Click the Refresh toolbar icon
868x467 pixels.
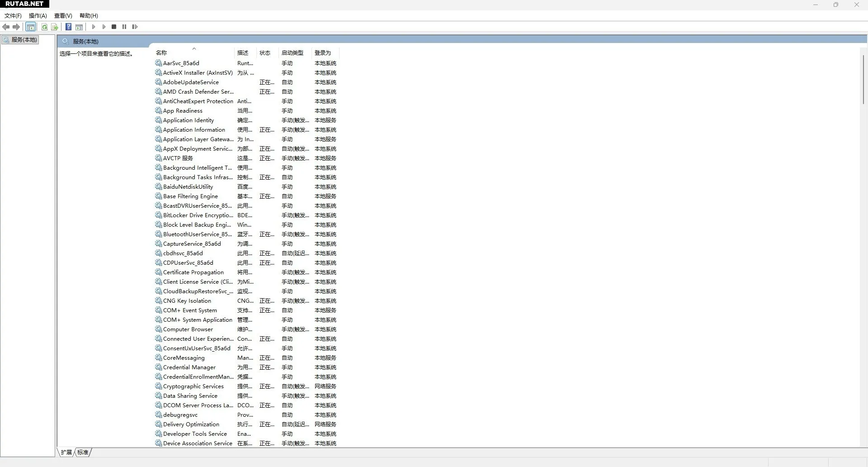(44, 27)
